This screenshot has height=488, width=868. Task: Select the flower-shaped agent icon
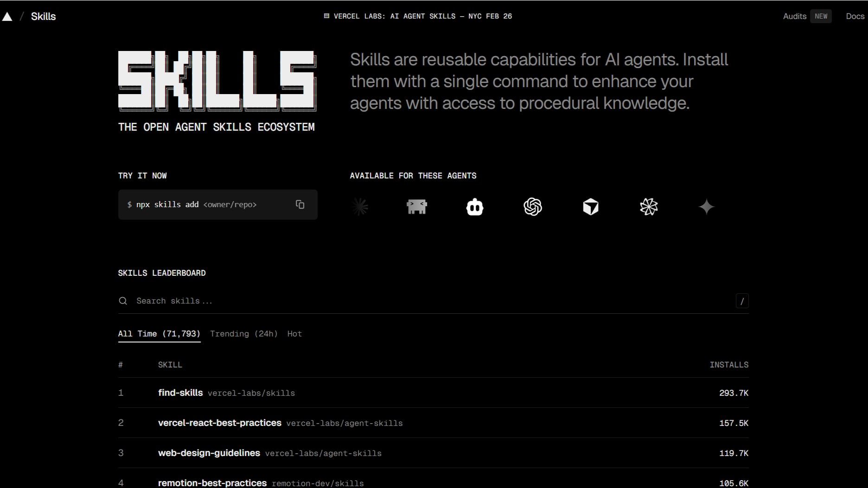tap(649, 207)
